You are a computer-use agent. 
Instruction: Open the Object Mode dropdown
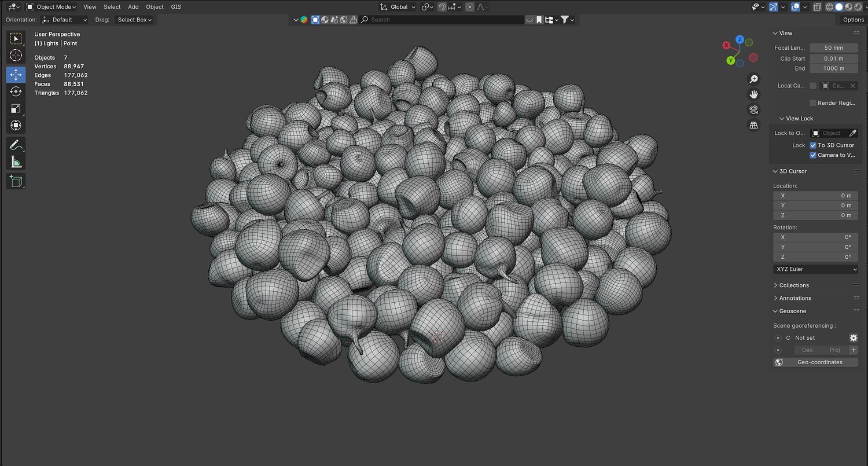click(x=50, y=7)
